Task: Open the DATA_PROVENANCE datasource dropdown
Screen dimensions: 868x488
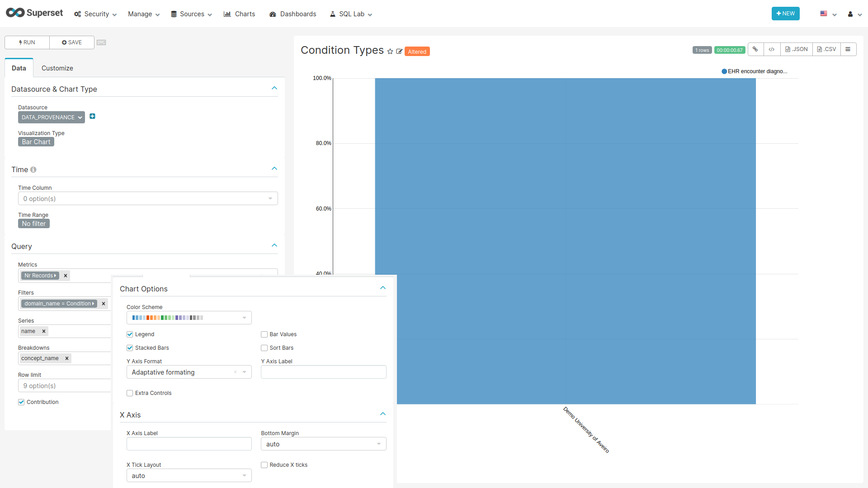Action: pos(52,117)
